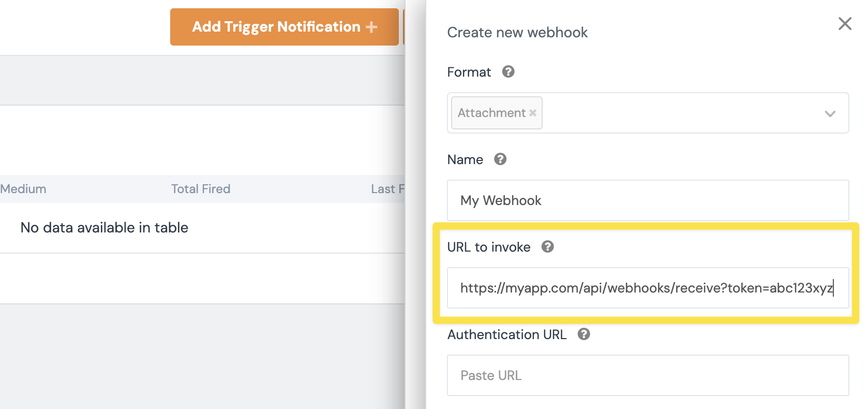
Task: Focus the Name field containing My Webhook
Action: [x=648, y=200]
